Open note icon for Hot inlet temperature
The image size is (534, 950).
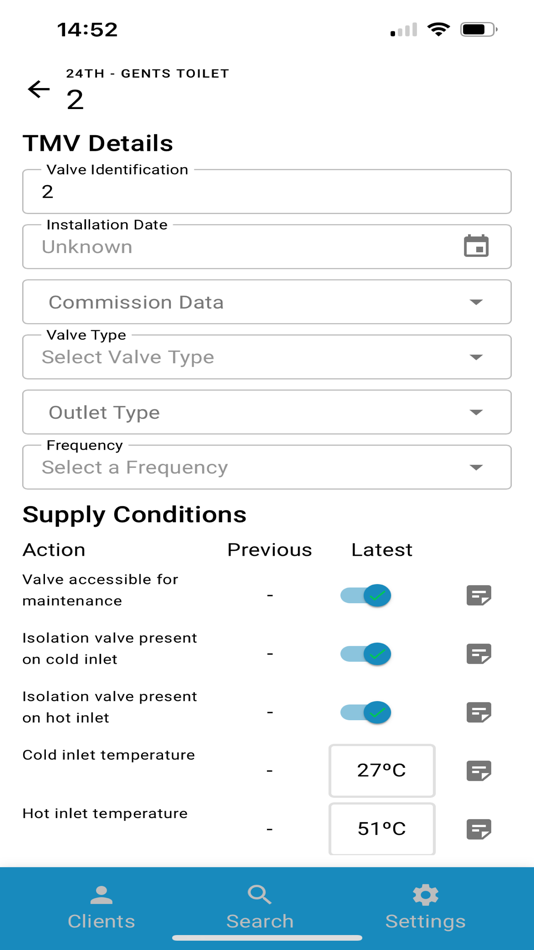coord(478,829)
